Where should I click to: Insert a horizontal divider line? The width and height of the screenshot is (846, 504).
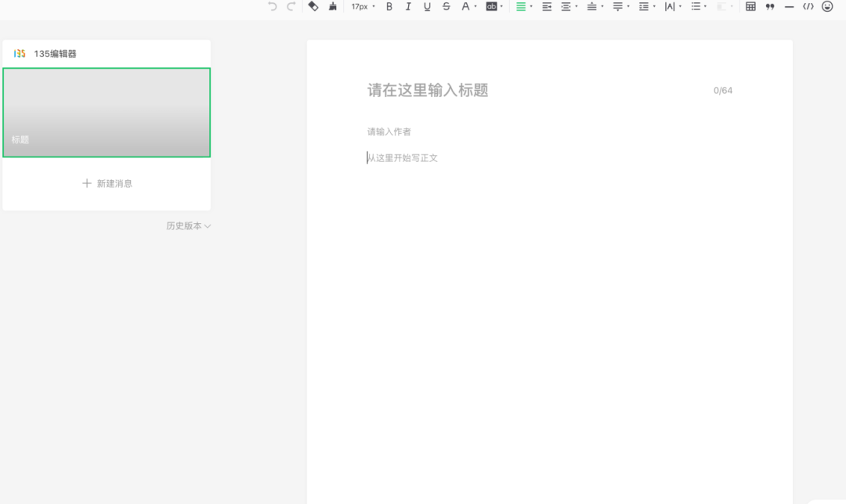tap(789, 6)
